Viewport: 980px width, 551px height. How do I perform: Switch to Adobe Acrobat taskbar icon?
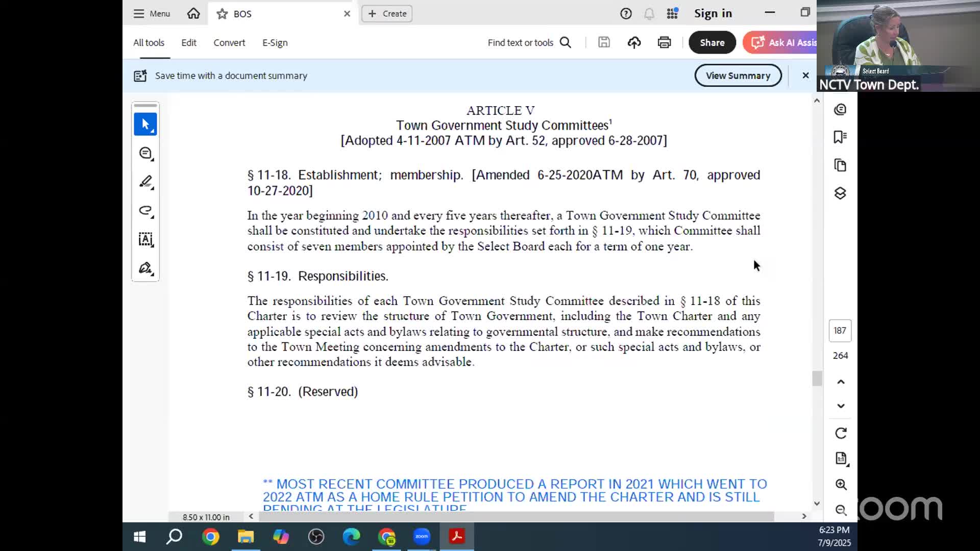(x=457, y=537)
